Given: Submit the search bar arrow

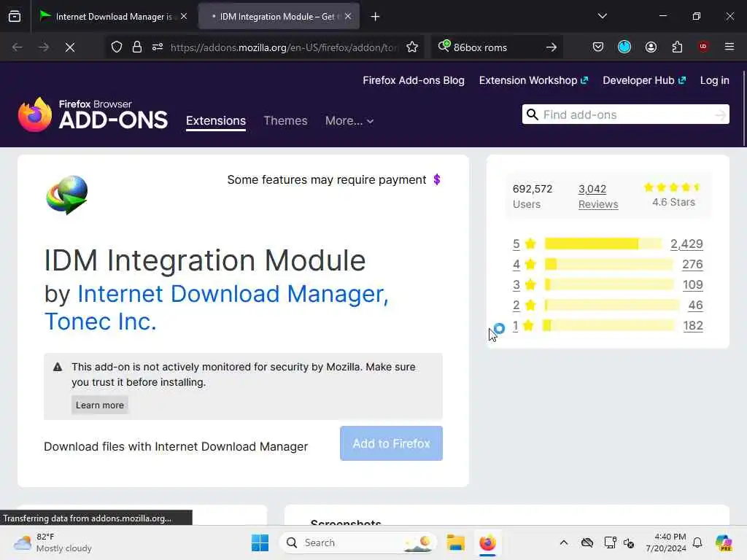Looking at the screenshot, I should 551,47.
